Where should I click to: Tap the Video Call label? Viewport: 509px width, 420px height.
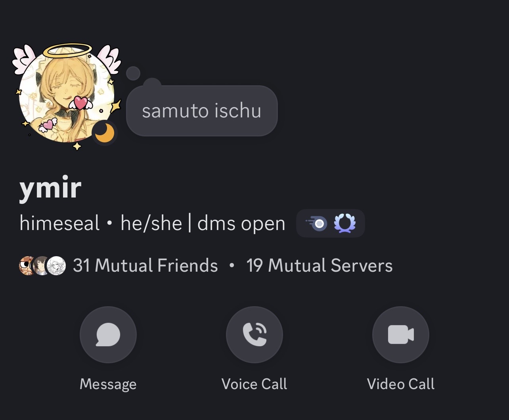(x=401, y=384)
